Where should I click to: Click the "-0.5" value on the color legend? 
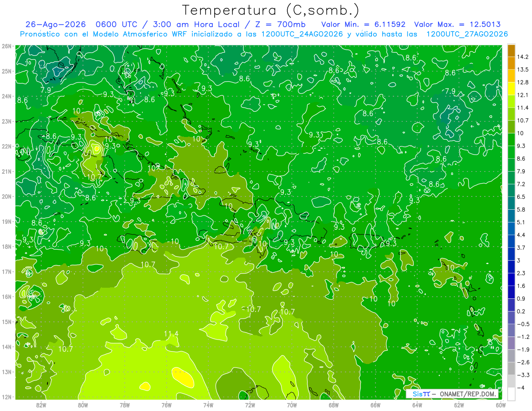click(523, 324)
